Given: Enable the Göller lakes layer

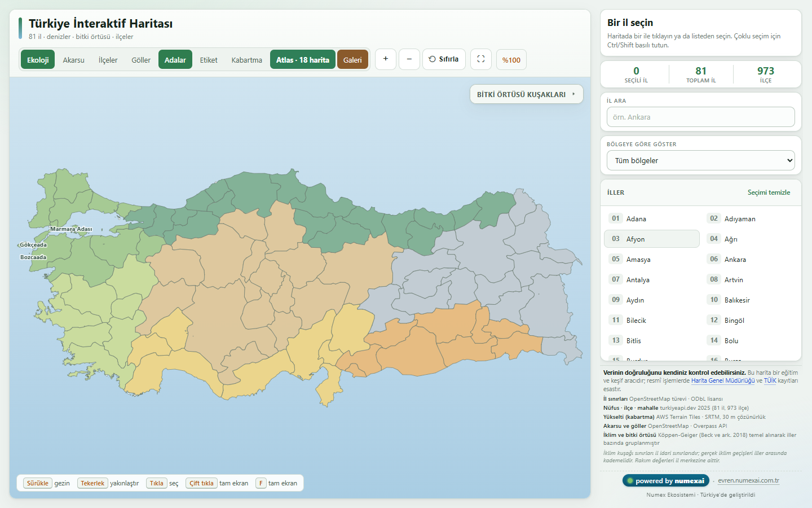Looking at the screenshot, I should tap(141, 60).
